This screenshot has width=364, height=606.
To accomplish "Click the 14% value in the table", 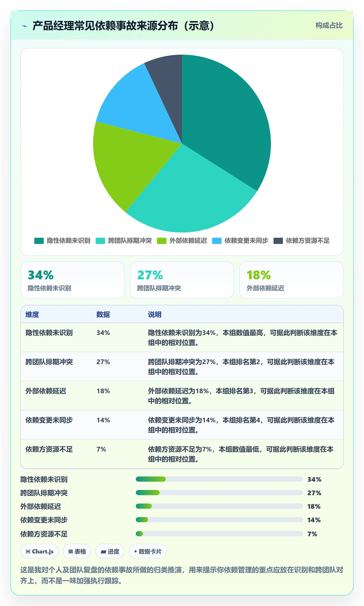I will pyautogui.click(x=103, y=420).
